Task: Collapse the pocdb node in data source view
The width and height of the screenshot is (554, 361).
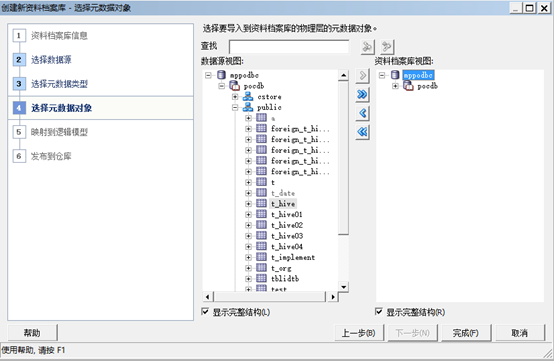Action: pyautogui.click(x=222, y=86)
